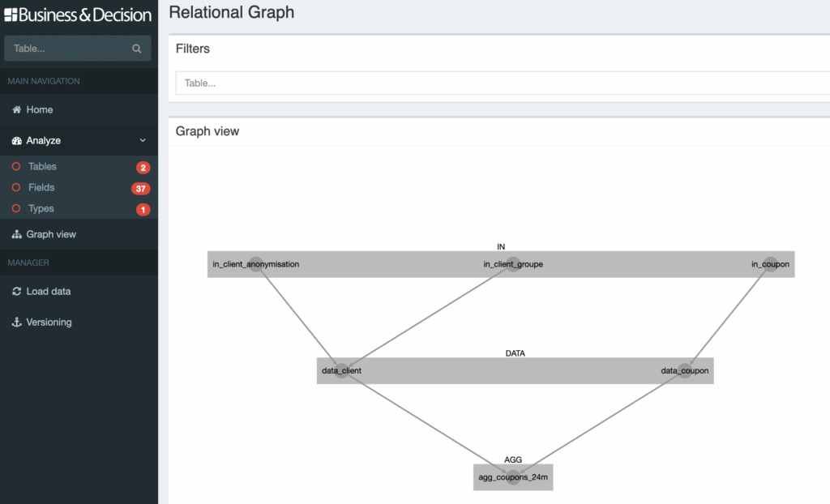Click the circle icon beside Types
Viewport: 830px width, 504px height.
16,208
